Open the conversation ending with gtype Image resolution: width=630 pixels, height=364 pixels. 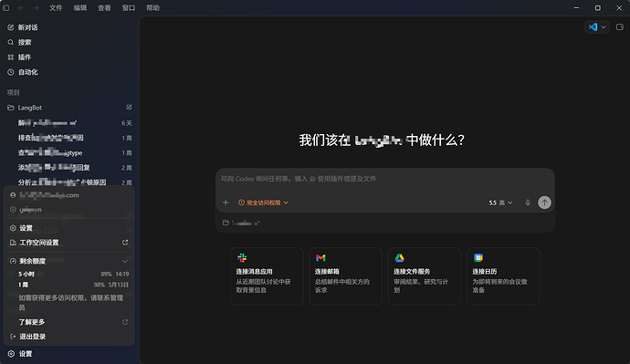[x=69, y=152]
